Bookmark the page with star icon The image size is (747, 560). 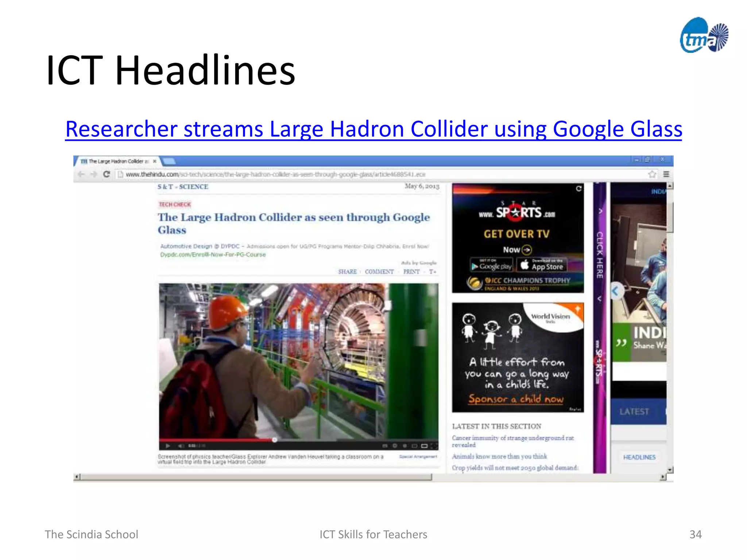[x=652, y=174]
